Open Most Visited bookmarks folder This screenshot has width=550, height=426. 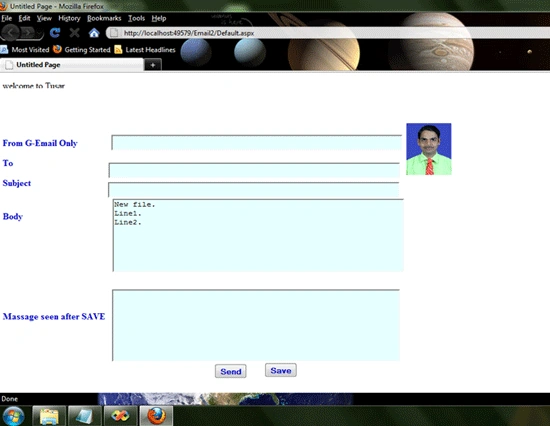tap(30, 49)
